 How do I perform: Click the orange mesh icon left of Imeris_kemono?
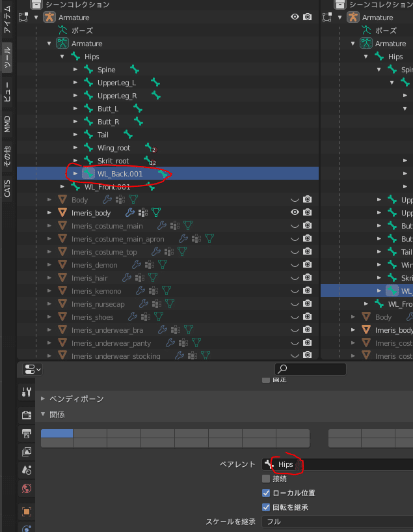coord(62,291)
